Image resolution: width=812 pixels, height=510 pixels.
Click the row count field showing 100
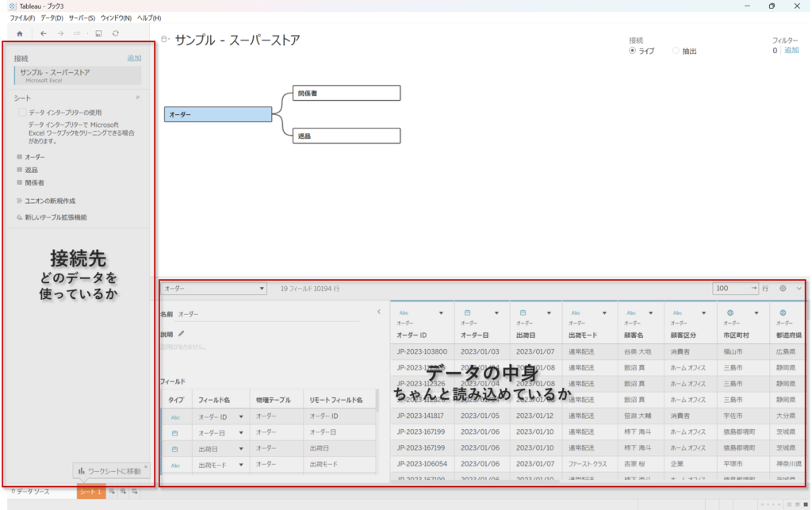tap(733, 289)
